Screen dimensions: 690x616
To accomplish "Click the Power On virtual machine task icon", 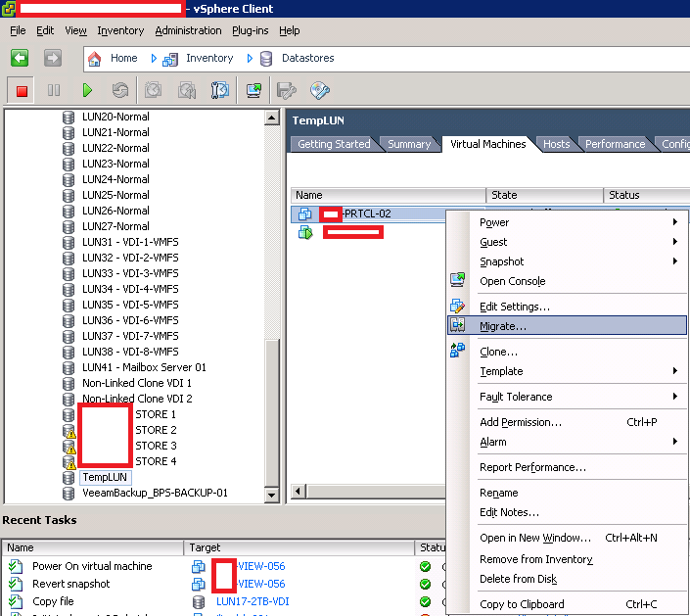I will [16, 566].
